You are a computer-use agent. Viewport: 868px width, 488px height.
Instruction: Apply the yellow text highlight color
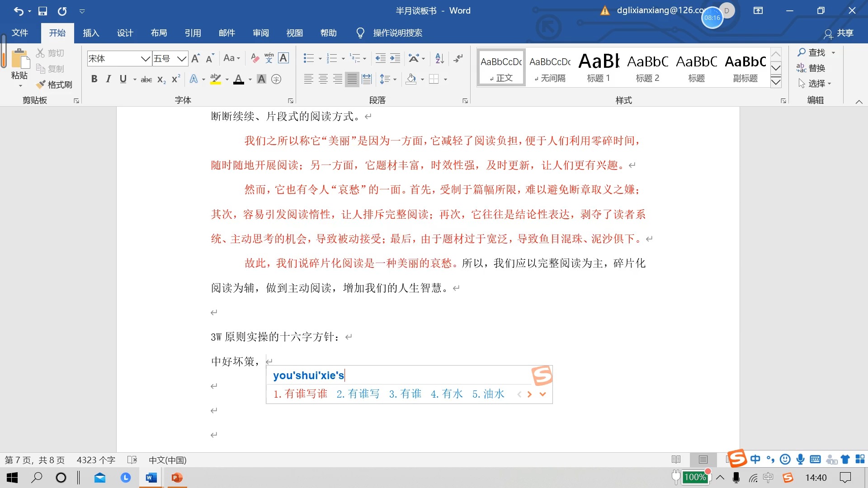(x=216, y=79)
